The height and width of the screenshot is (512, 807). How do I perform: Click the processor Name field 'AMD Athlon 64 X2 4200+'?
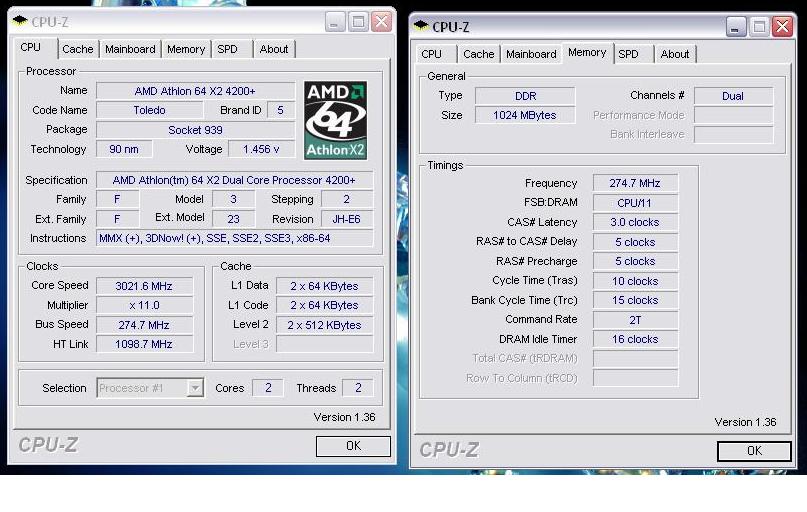[195, 91]
